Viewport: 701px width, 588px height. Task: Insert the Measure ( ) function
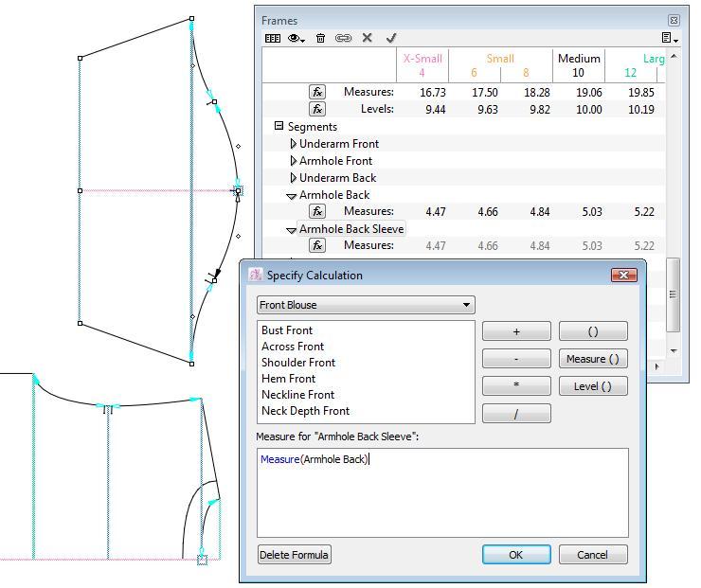592,359
